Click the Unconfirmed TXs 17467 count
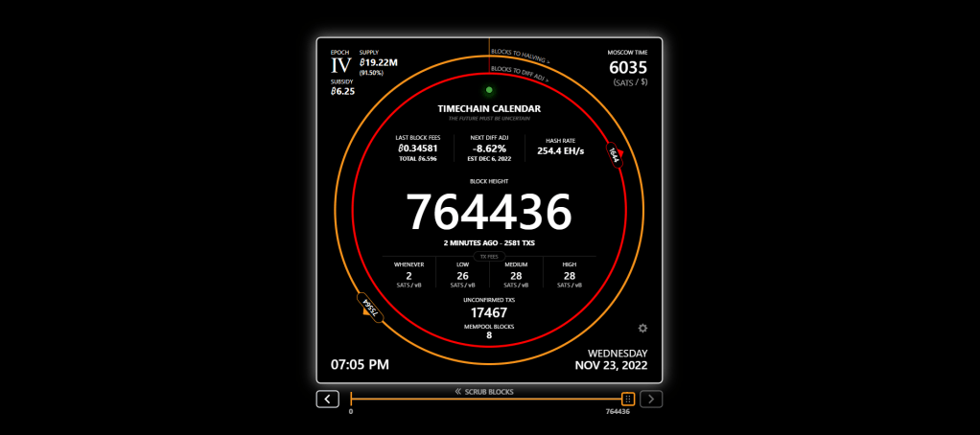The height and width of the screenshot is (435, 980). pyautogui.click(x=489, y=312)
